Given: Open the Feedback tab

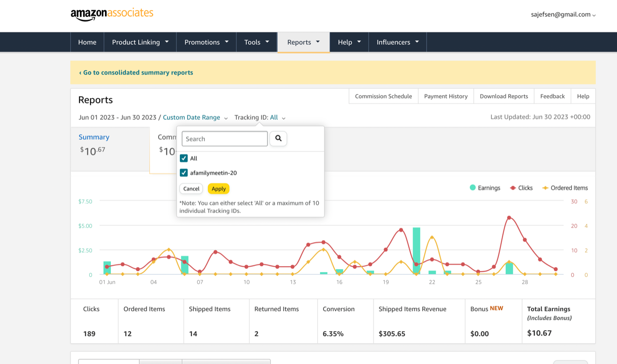Looking at the screenshot, I should click(x=552, y=96).
